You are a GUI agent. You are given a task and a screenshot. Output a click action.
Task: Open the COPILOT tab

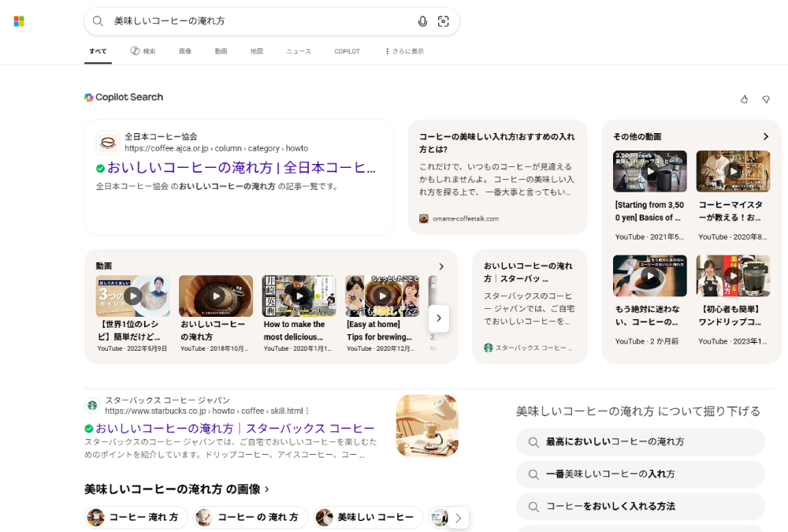(347, 50)
